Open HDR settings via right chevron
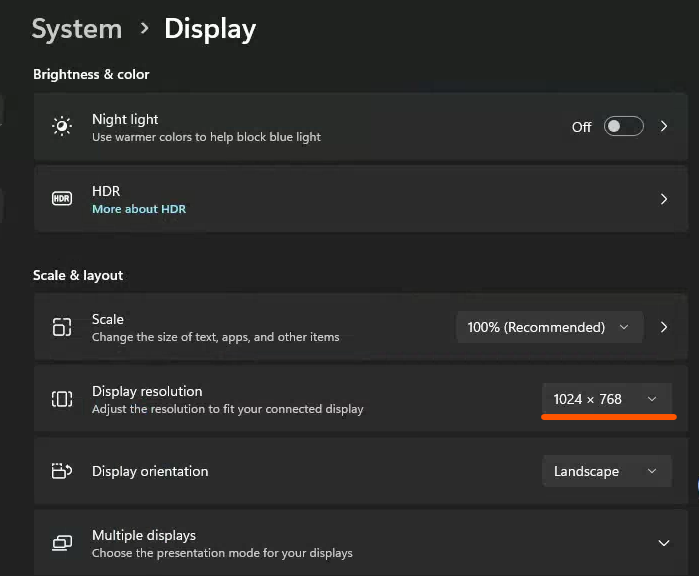This screenshot has height=576, width=699. click(x=664, y=199)
